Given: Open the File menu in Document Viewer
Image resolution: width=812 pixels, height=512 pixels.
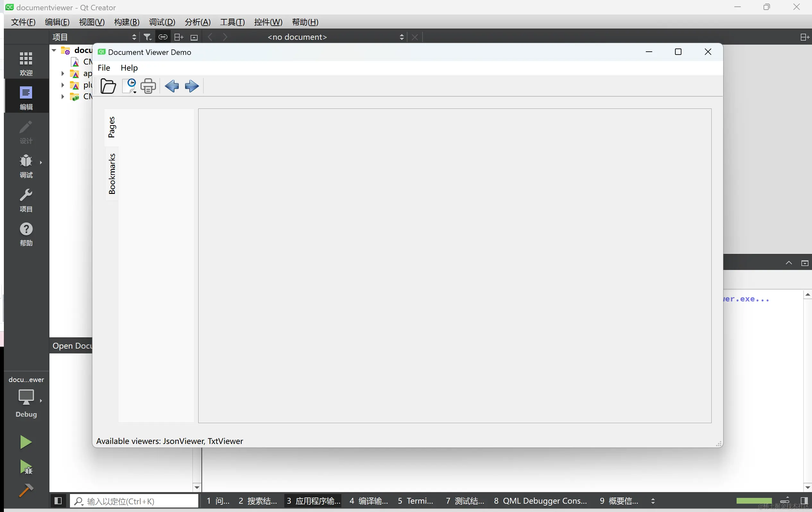Looking at the screenshot, I should pos(104,68).
